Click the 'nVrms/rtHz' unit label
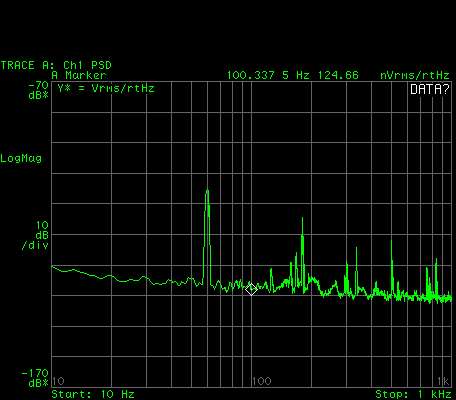 415,75
